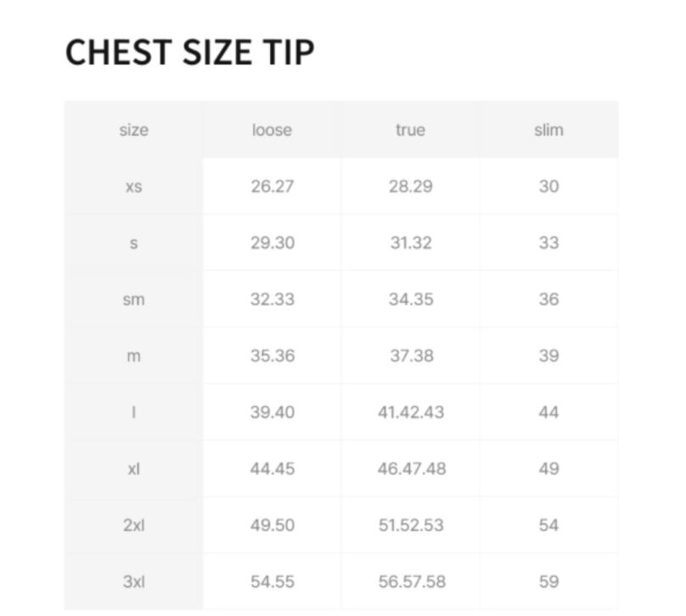Click loose value 35.36 for m

(x=272, y=356)
